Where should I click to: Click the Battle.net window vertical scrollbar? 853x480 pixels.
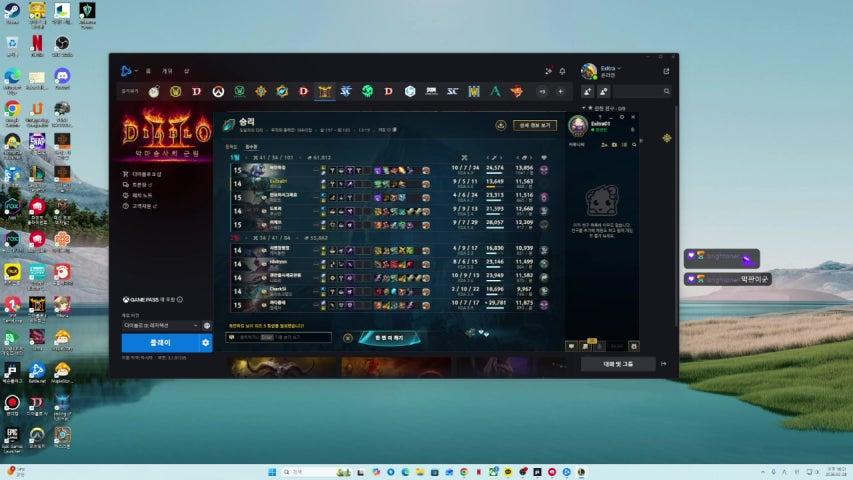click(x=676, y=218)
